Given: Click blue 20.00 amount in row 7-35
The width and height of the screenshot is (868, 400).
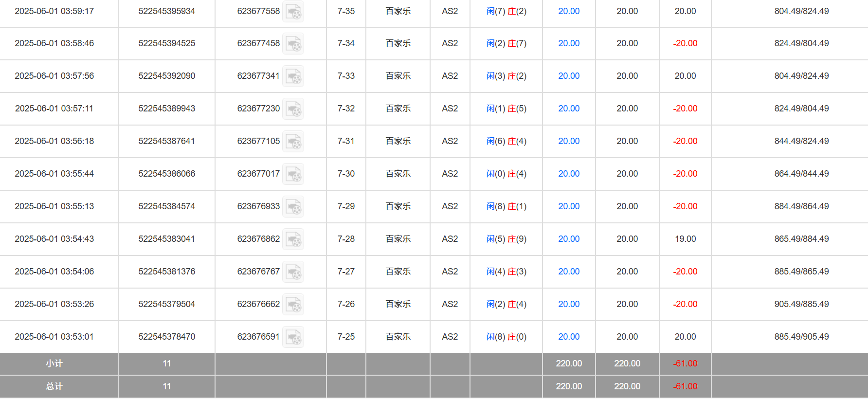Looking at the screenshot, I should (569, 11).
